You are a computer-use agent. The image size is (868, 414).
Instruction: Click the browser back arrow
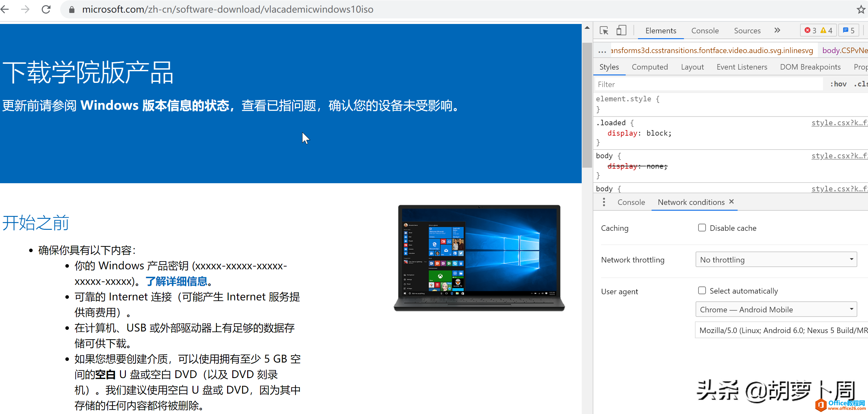point(5,9)
